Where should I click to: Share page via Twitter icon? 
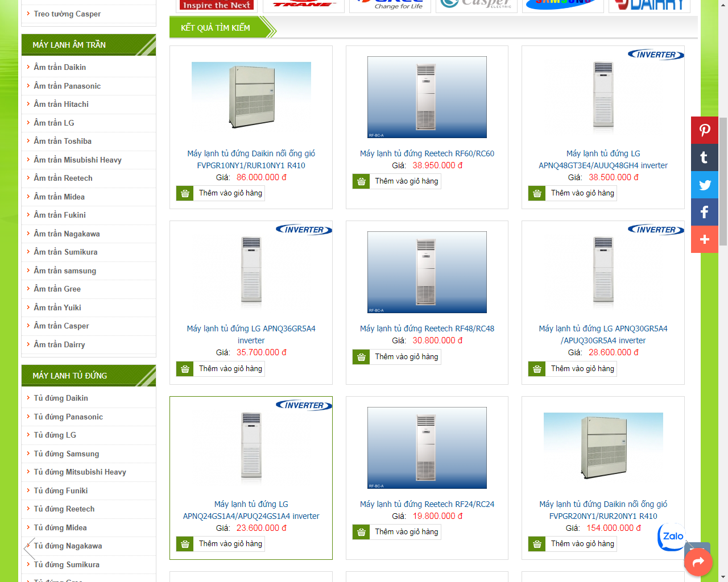click(x=705, y=185)
